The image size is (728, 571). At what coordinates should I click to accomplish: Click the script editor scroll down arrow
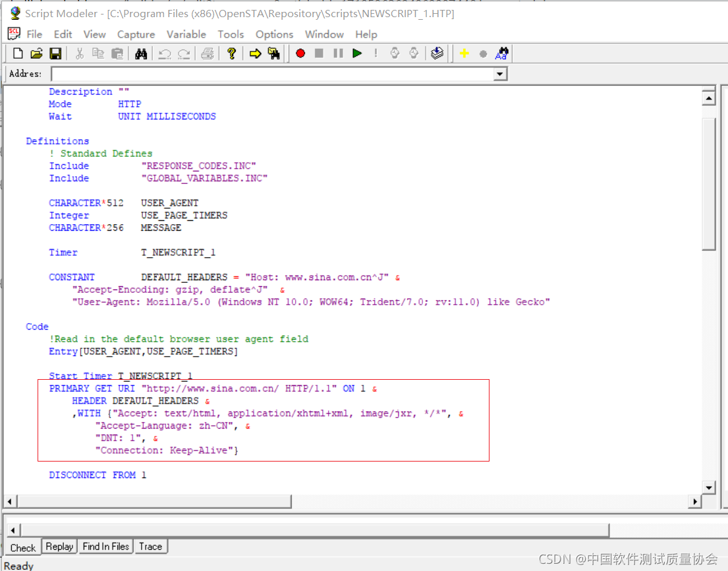coord(708,488)
